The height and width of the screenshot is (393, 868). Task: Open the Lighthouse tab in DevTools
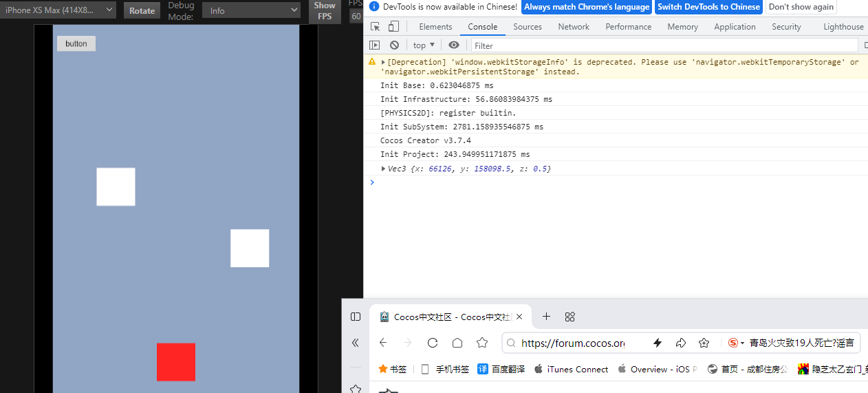coord(843,27)
